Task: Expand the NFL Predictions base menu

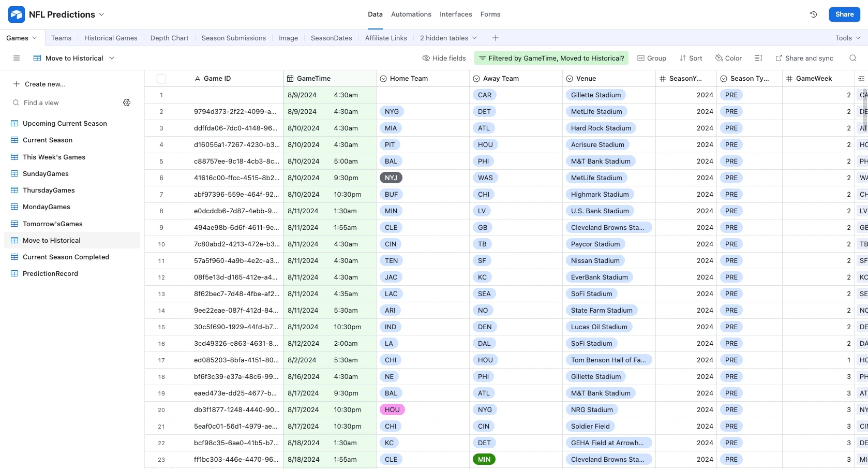Action: (67, 14)
